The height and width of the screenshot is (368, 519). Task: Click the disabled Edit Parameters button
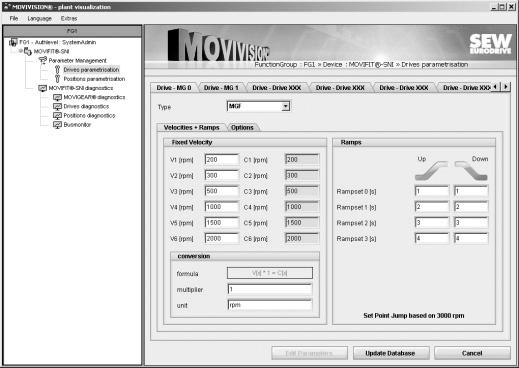coord(309,353)
